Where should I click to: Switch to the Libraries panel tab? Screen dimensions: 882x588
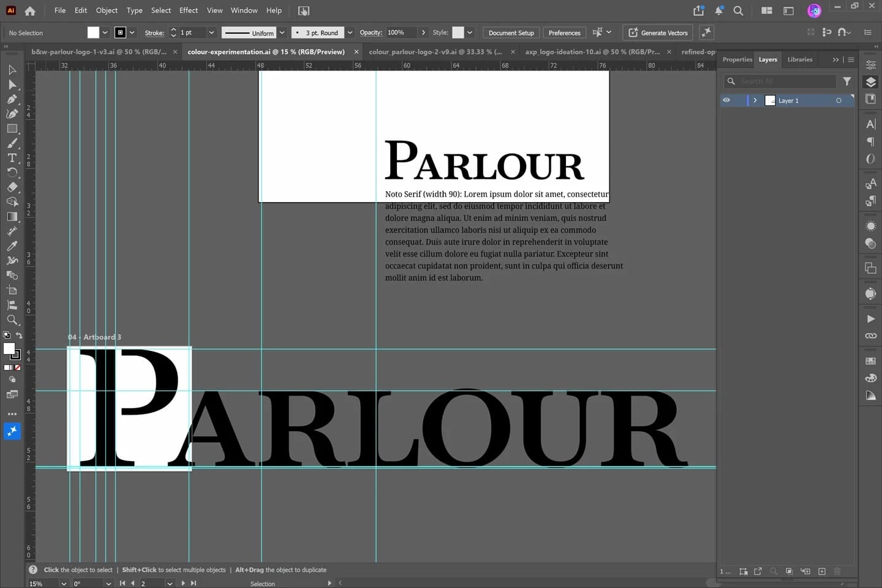click(799, 59)
